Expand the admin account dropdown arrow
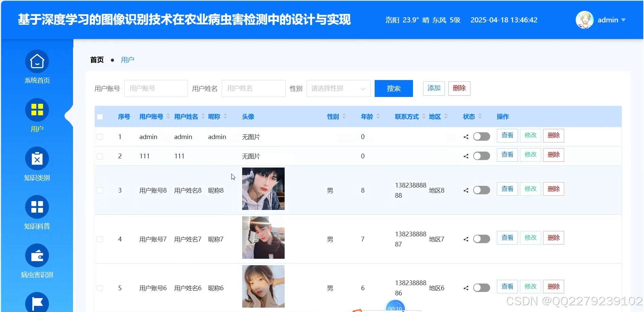The image size is (644, 312). (x=623, y=20)
